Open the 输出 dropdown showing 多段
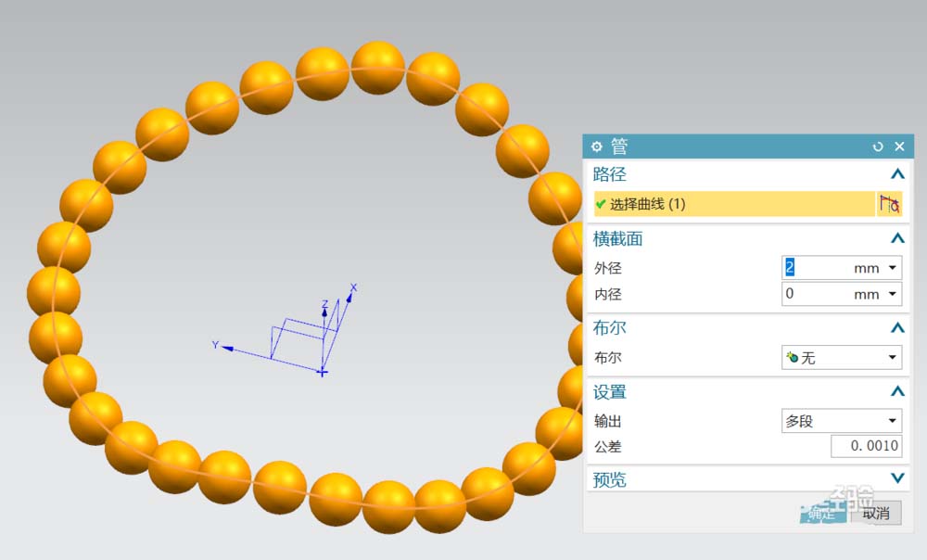 [x=842, y=421]
